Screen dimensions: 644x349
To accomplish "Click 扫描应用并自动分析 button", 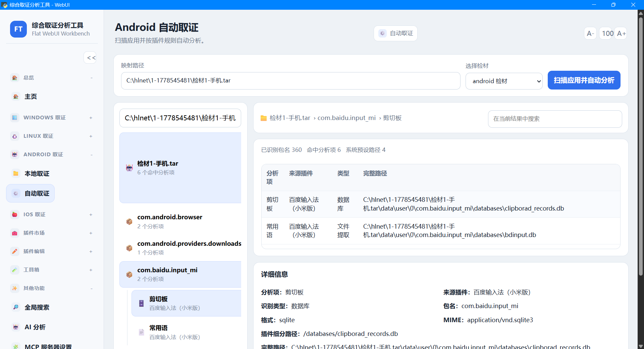I will point(584,80).
